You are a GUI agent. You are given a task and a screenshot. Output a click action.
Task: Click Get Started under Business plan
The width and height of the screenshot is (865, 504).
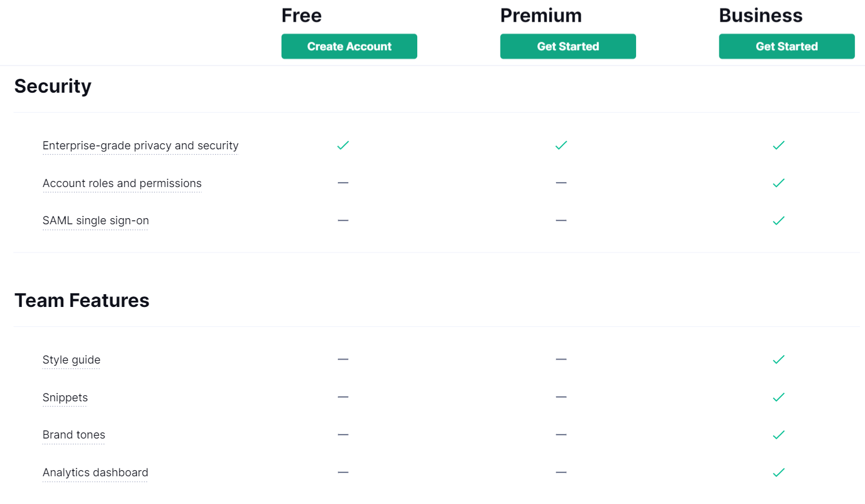pos(787,47)
